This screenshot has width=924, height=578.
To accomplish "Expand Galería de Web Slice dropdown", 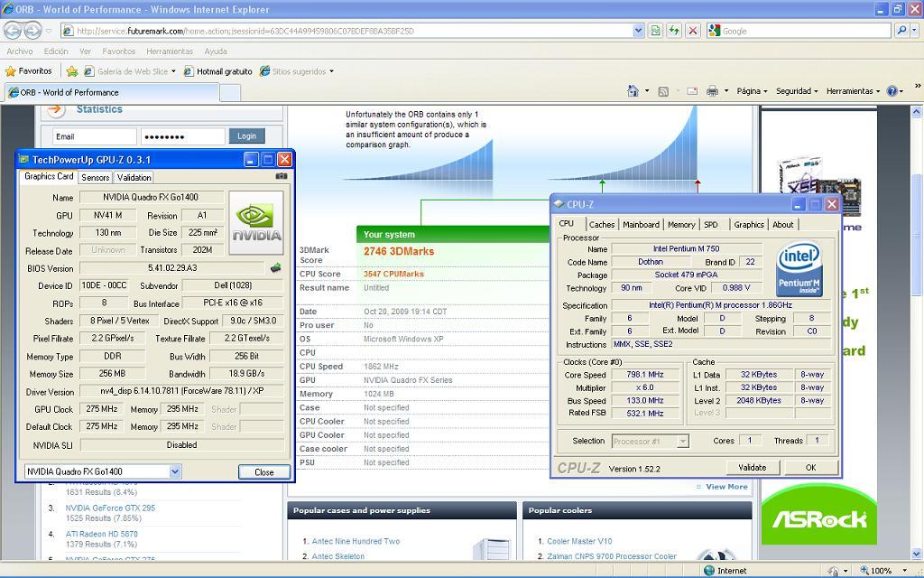I will point(173,71).
